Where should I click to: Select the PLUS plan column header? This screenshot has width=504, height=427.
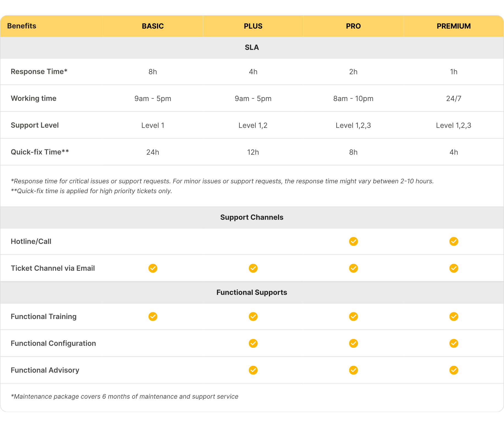[253, 26]
